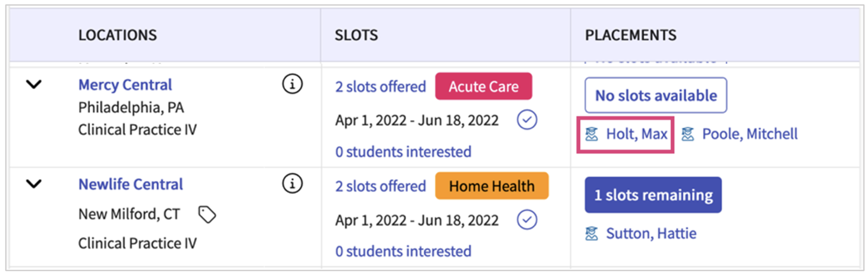
Task: Click student icon next to Holt, Max
Action: [x=592, y=134]
